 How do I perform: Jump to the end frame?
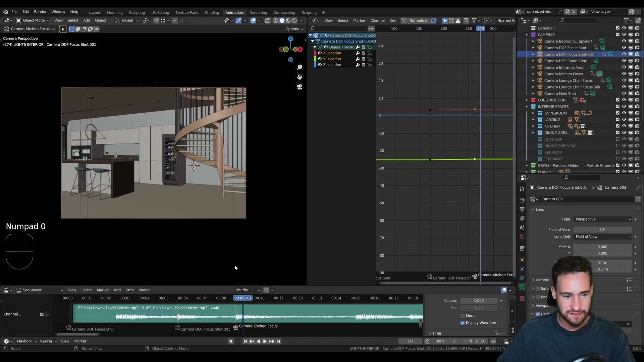pos(278,341)
